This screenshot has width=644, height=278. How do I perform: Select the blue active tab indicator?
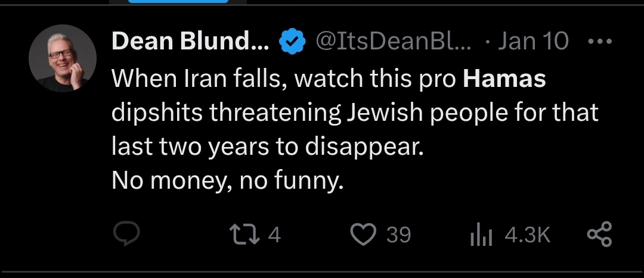(x=178, y=1)
